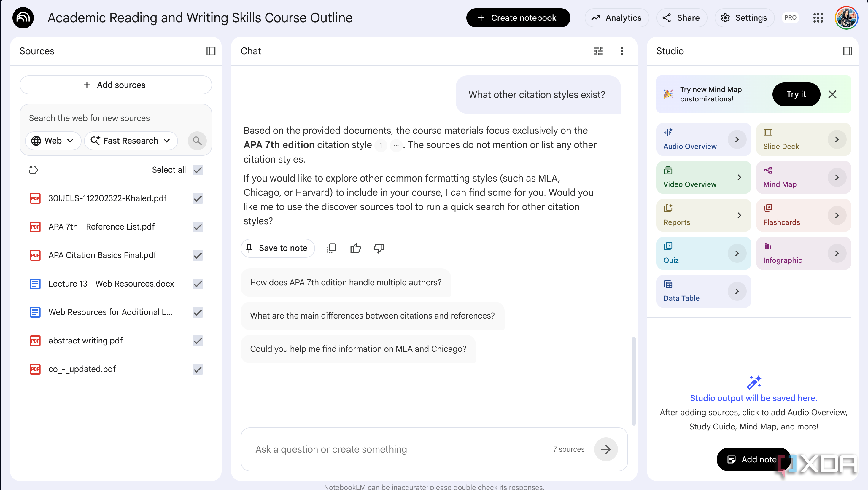Expand Mind Map options arrow
Screen dimensions: 868x490
(836, 177)
